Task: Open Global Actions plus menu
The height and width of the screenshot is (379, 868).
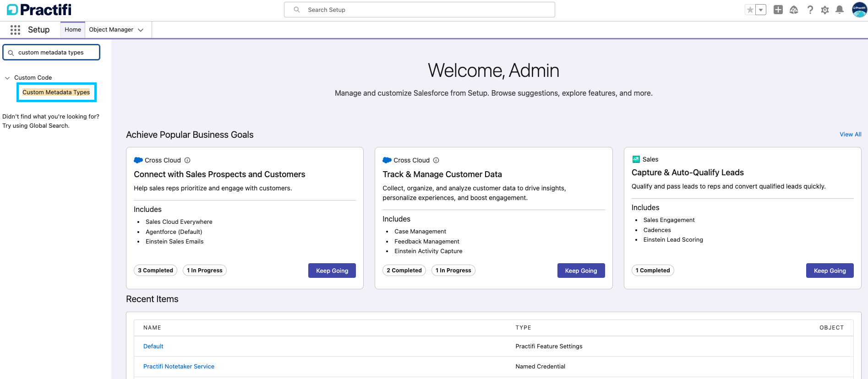Action: 778,10
